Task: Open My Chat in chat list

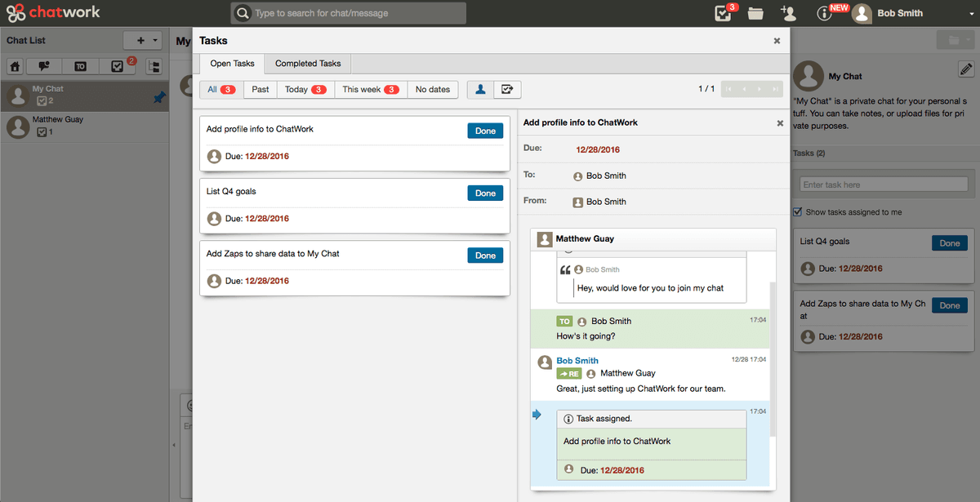Action: (85, 96)
